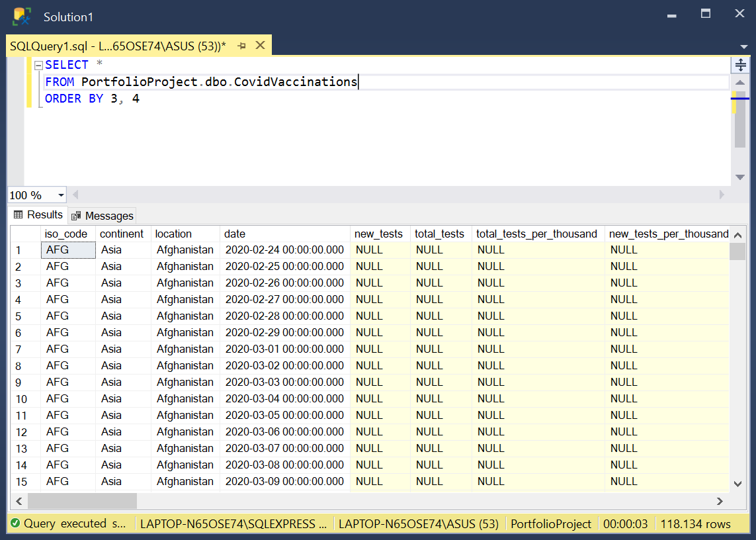Open the tab list dropdown arrow
Screen dimensions: 756x540
pos(743,47)
